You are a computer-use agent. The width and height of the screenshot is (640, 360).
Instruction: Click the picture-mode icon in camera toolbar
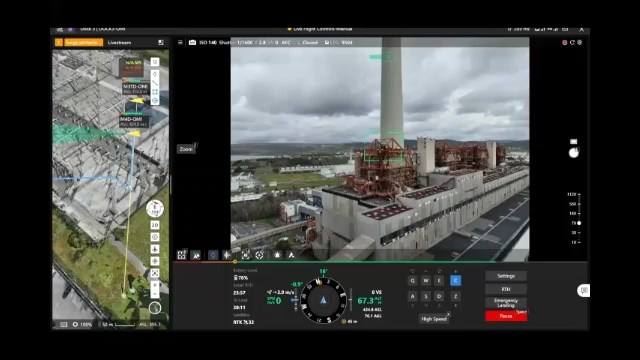[x=196, y=255]
